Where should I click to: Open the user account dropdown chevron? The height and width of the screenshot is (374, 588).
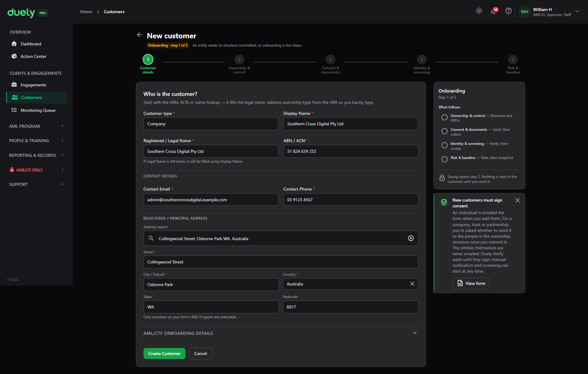pyautogui.click(x=577, y=11)
